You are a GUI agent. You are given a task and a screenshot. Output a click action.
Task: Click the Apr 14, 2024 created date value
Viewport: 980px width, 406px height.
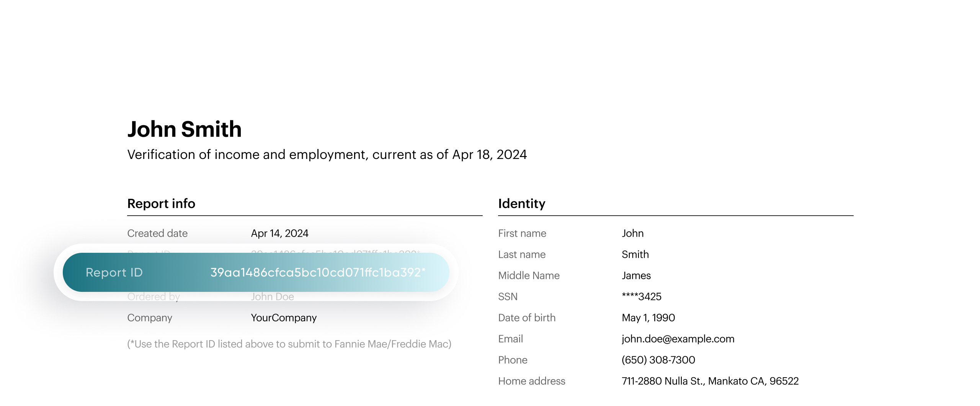coord(279,233)
